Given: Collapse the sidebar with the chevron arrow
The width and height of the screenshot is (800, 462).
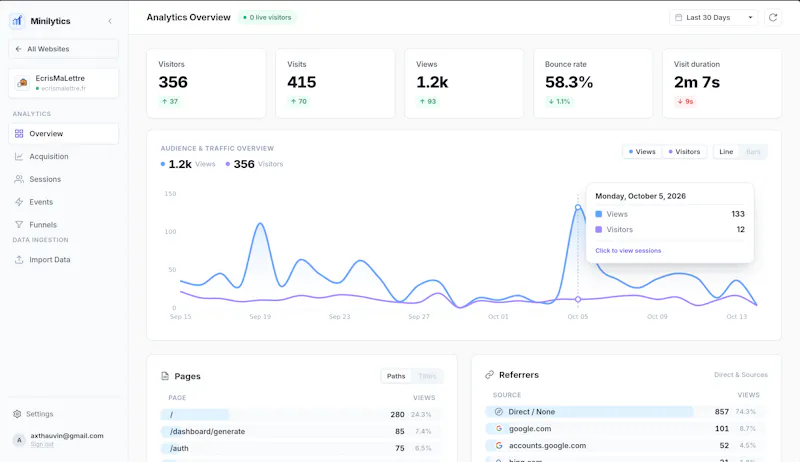Looking at the screenshot, I should (110, 21).
